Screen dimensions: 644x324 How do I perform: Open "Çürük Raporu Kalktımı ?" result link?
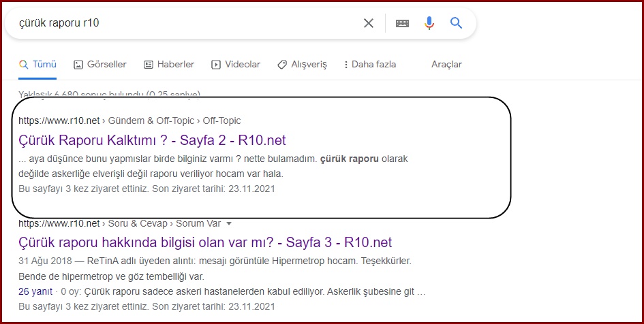pos(153,140)
